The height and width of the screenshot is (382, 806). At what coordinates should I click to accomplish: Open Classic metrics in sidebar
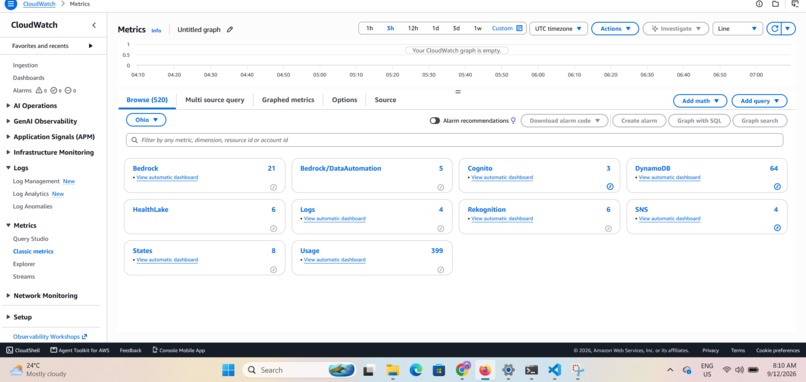pyautogui.click(x=33, y=251)
